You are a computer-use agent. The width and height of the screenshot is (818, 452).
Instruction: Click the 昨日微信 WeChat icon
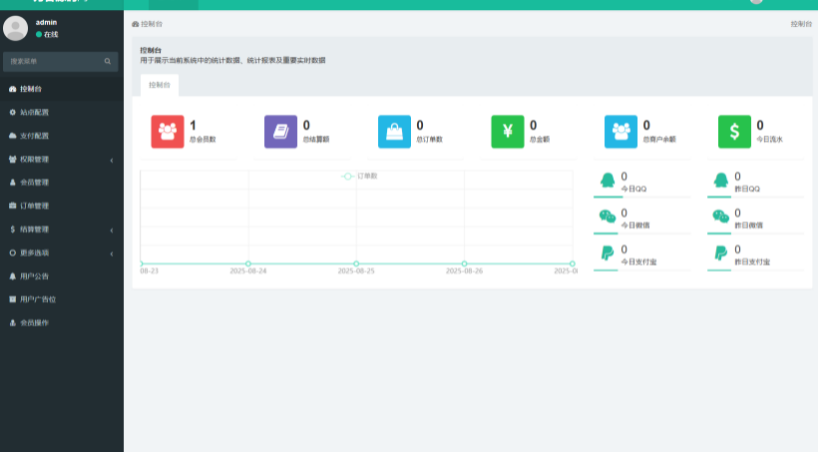(721, 217)
